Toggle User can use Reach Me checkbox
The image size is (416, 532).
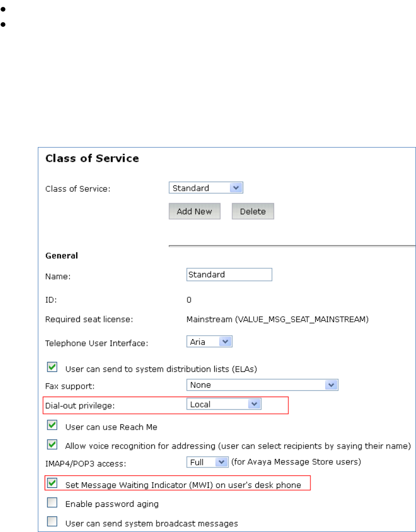[52, 425]
